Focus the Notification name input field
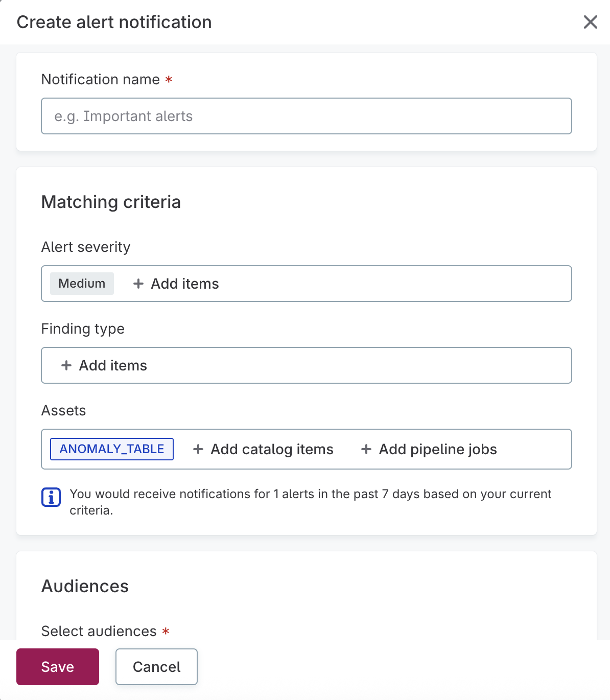Image resolution: width=610 pixels, height=700 pixels. pyautogui.click(x=306, y=116)
